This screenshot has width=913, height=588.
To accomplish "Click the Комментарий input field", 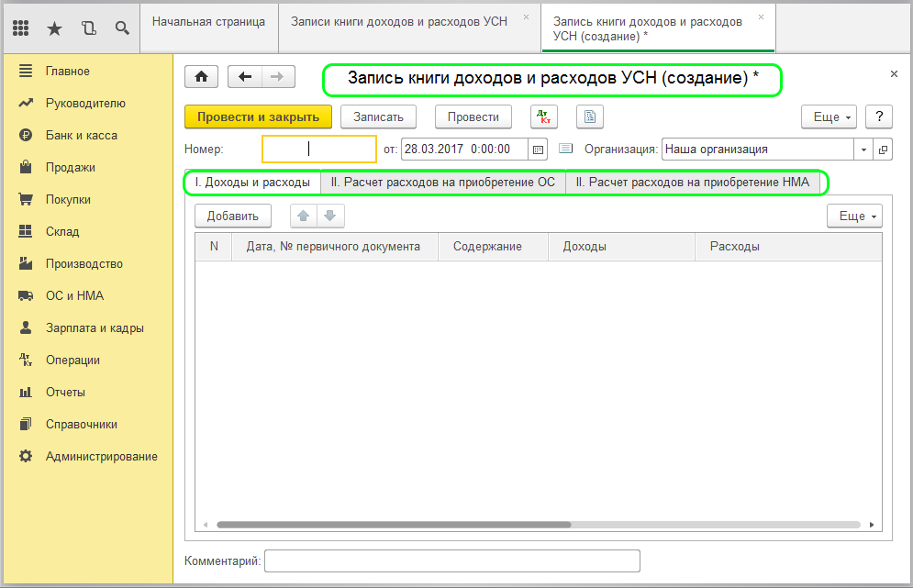I will [x=451, y=560].
